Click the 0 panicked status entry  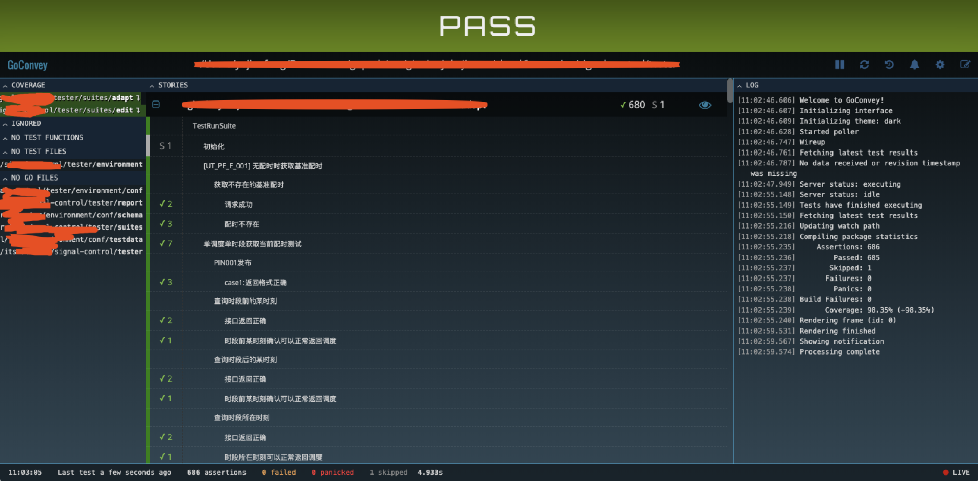(332, 473)
